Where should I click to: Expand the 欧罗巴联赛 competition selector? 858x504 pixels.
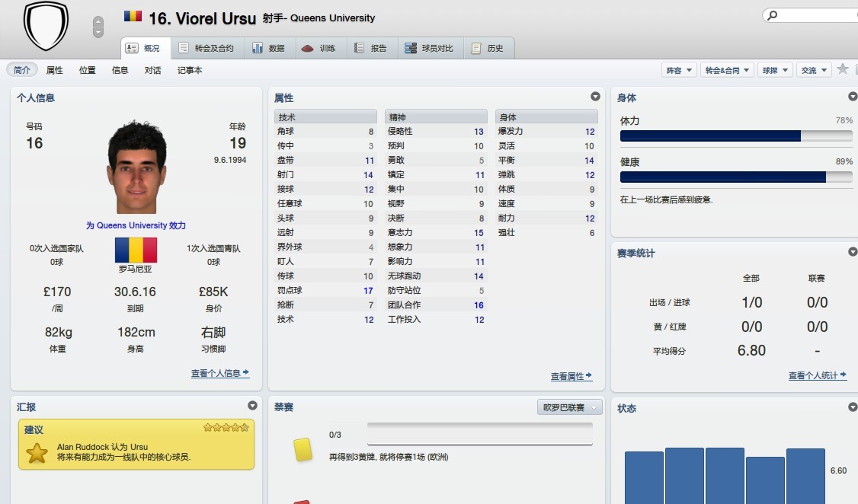coord(569,408)
